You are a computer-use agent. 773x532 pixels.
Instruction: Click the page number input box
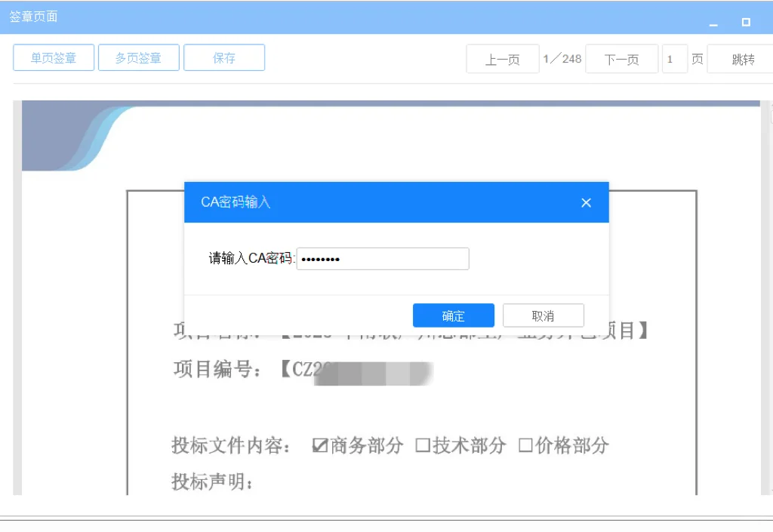click(x=675, y=58)
